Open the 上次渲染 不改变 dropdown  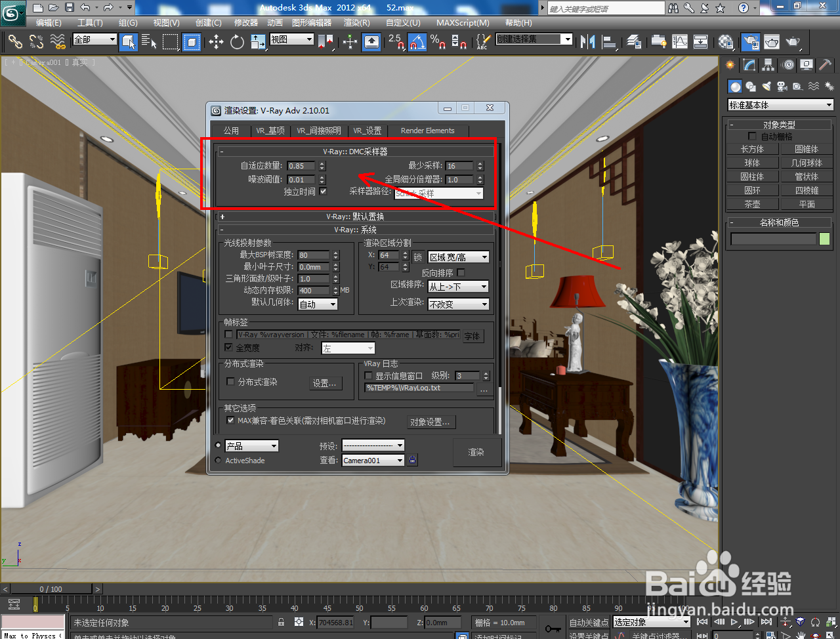(x=459, y=304)
